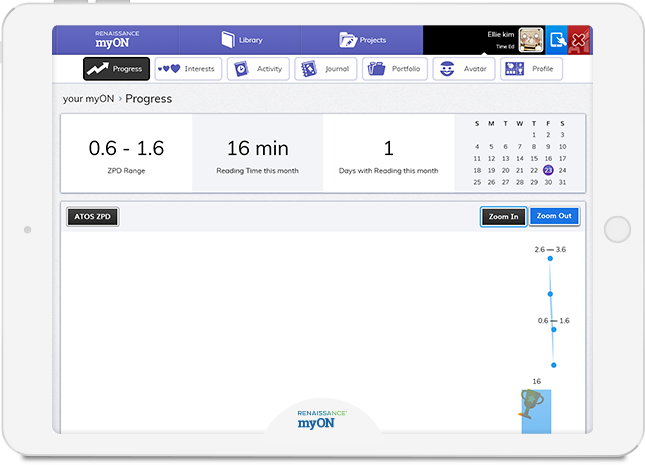Select the Progress tab
The height and width of the screenshot is (465, 645).
tap(116, 69)
